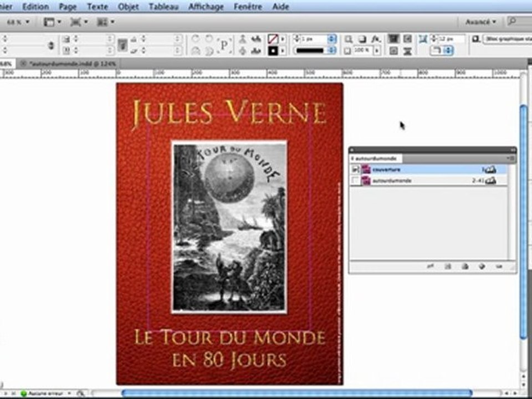The width and height of the screenshot is (532, 399).
Task: Open the fill swatch arrow
Action: (x=282, y=39)
